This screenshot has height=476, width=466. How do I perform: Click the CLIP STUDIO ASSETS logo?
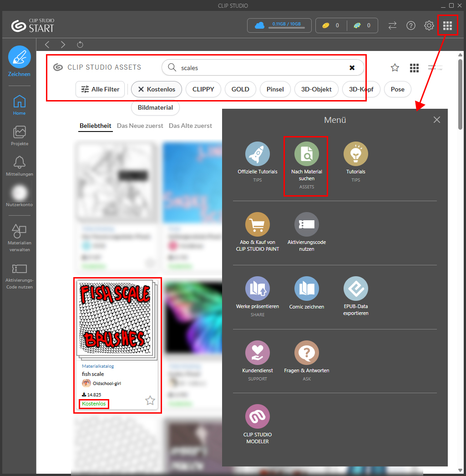[x=97, y=67]
